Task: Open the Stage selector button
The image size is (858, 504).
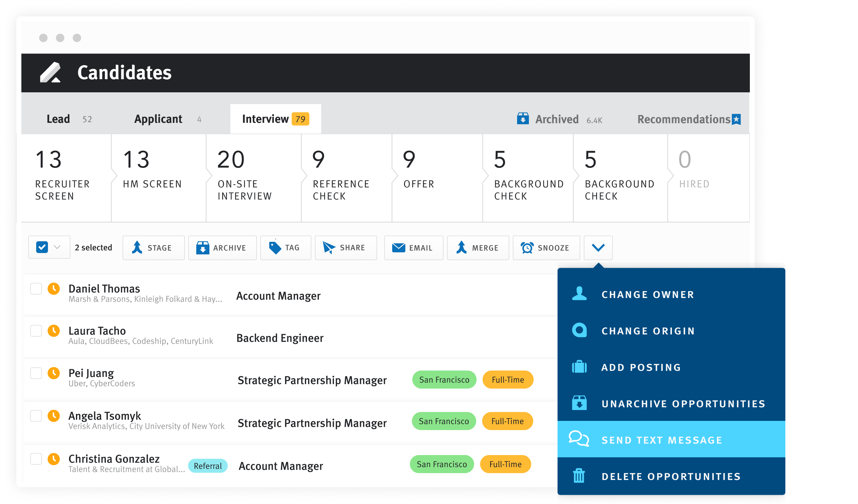Action: (x=153, y=248)
